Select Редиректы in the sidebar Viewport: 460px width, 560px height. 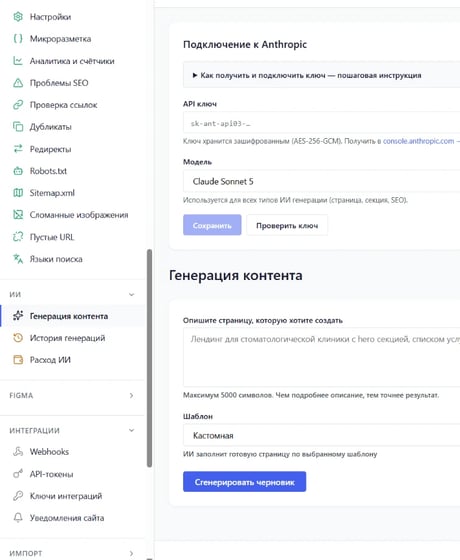pyautogui.click(x=72, y=149)
